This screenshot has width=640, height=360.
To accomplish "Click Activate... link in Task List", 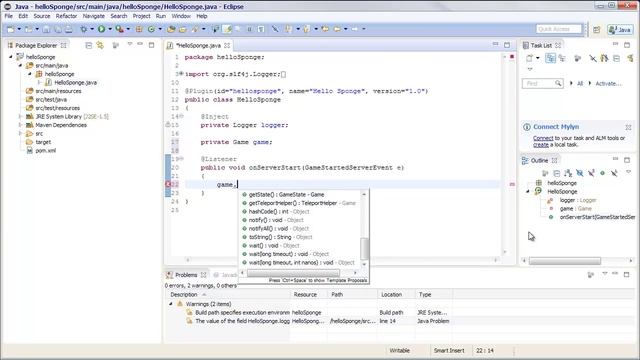I will (x=608, y=83).
